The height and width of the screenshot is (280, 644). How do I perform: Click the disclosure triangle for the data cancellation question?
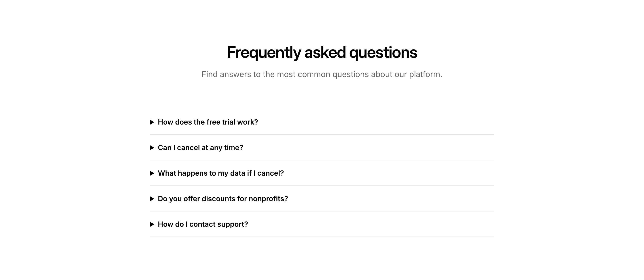(152, 173)
